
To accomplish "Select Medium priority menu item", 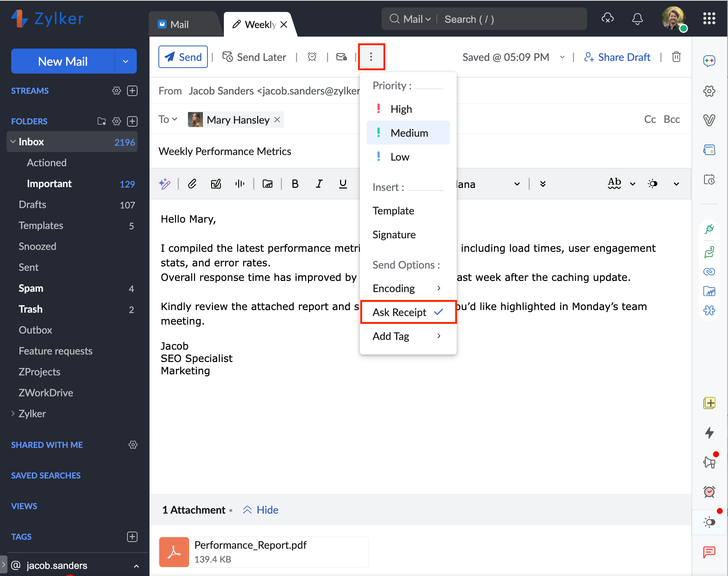I will click(x=408, y=133).
